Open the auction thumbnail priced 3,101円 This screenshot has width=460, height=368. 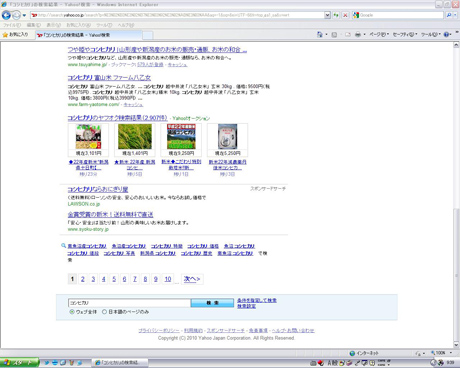tap(88, 137)
